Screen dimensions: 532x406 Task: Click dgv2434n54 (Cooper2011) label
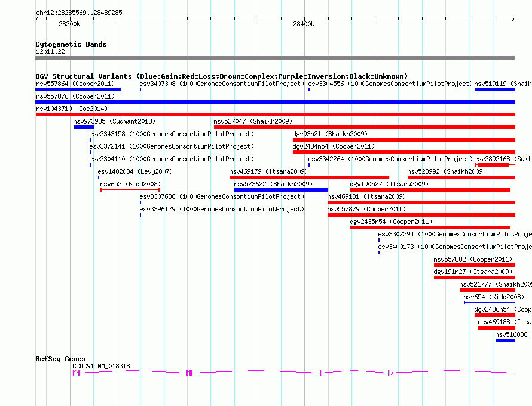[334, 146]
